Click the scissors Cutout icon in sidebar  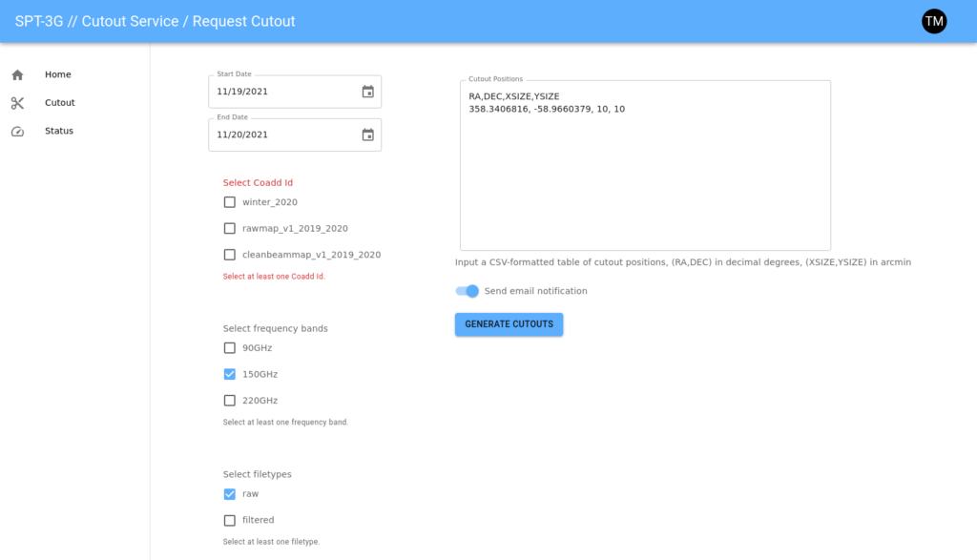[x=17, y=103]
